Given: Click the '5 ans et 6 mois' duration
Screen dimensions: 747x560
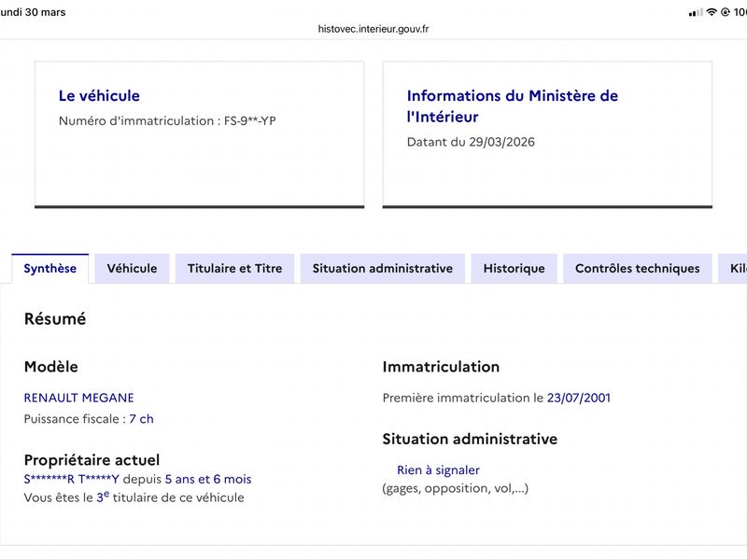Looking at the screenshot, I should [x=208, y=479].
